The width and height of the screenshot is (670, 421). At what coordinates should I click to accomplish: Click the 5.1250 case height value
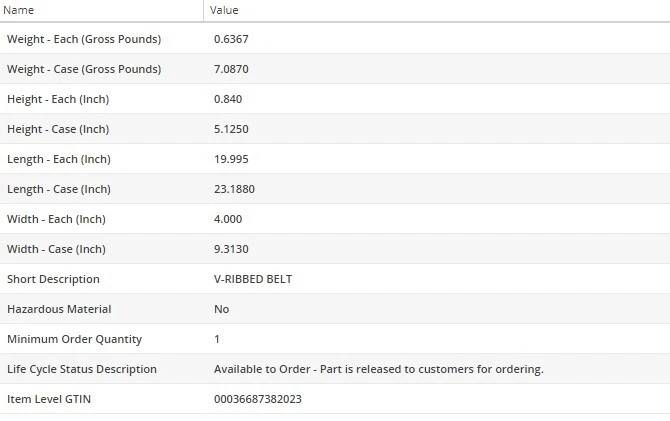(x=234, y=129)
